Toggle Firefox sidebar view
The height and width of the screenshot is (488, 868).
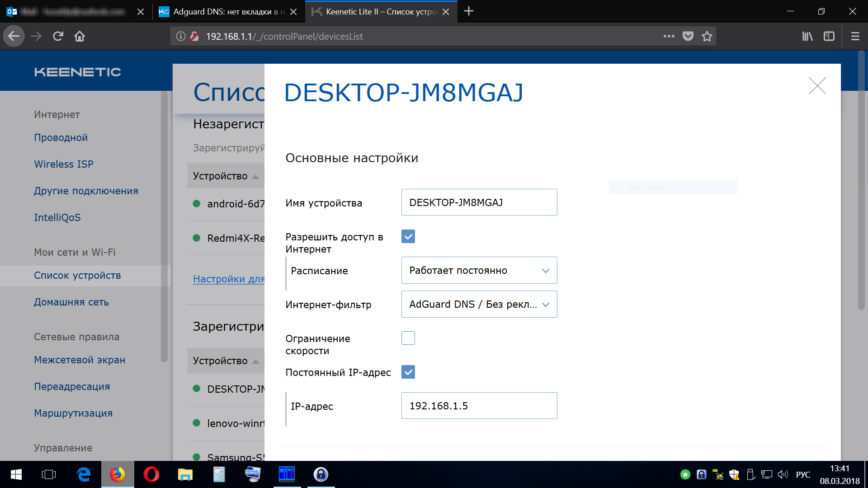point(829,36)
